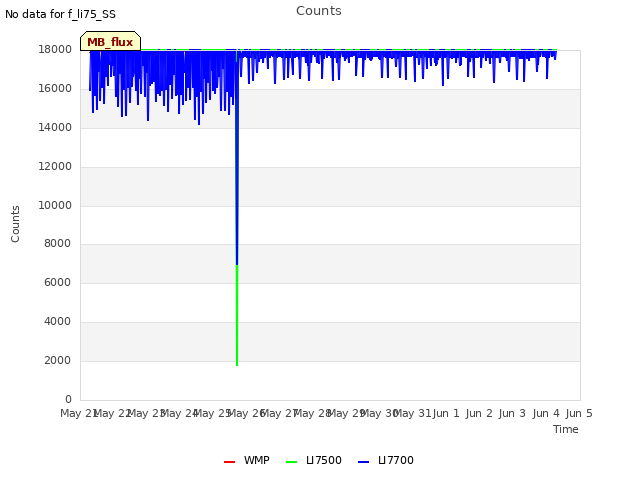Click the 8000 y-axis tick label

click(x=58, y=243)
